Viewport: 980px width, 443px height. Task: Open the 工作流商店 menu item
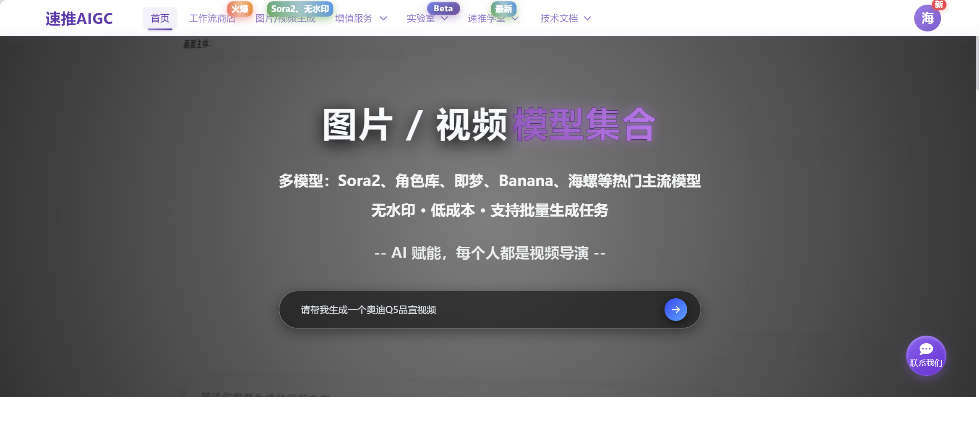(213, 18)
